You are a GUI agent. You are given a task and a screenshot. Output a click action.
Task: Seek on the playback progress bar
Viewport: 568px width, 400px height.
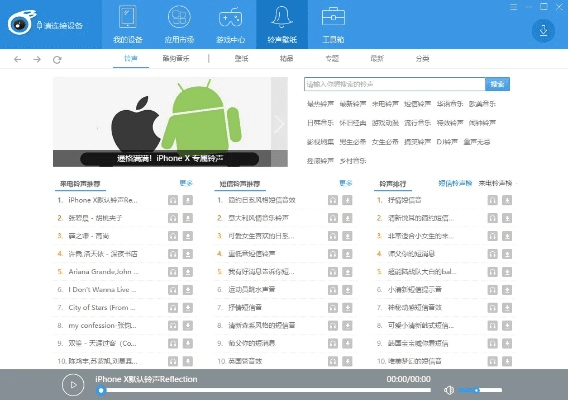(x=264, y=390)
